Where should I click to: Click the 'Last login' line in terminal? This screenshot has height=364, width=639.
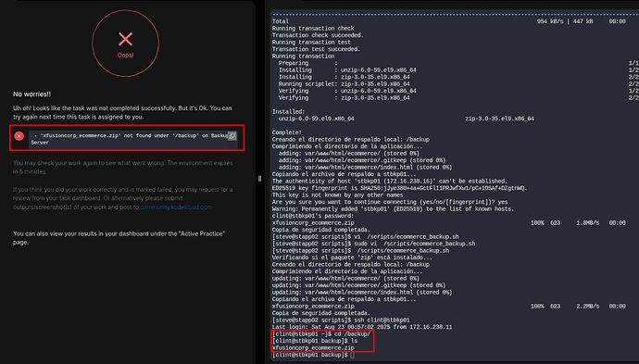[x=362, y=327]
